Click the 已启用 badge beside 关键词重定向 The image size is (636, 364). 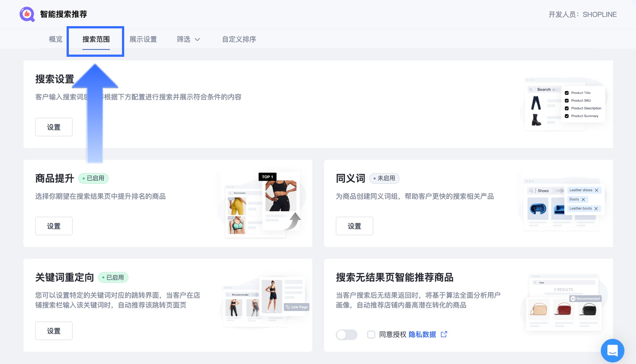[113, 278]
